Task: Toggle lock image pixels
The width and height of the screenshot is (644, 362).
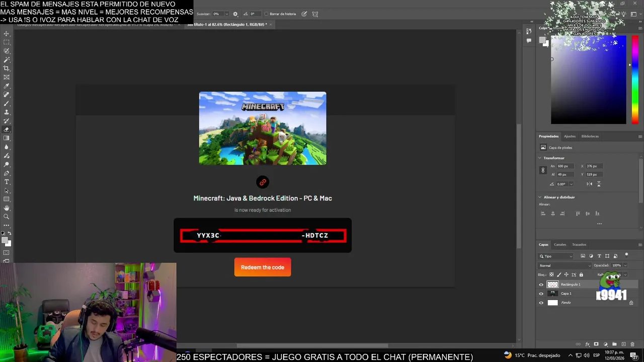Action: (559, 275)
